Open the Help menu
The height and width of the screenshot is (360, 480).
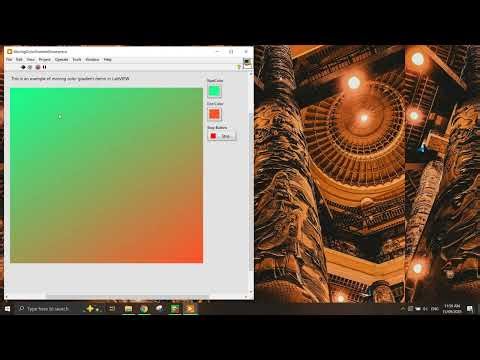(107, 60)
